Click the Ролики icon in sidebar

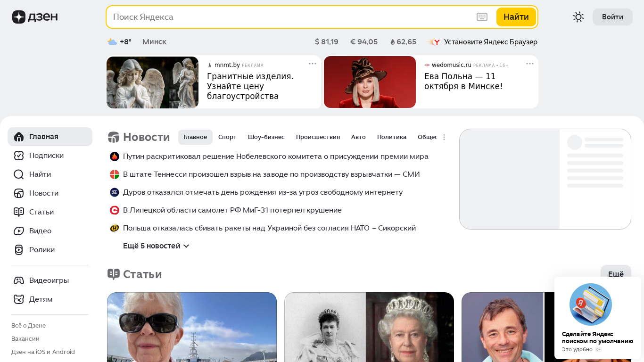(x=19, y=250)
